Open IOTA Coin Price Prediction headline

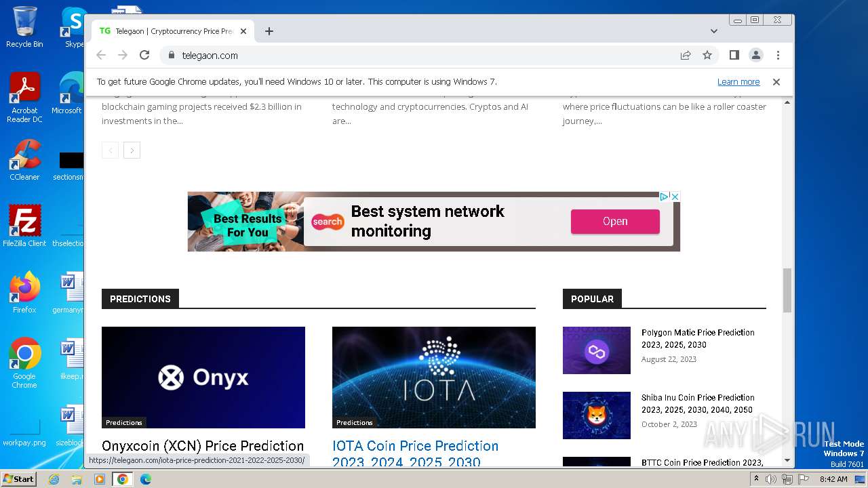[415, 453]
